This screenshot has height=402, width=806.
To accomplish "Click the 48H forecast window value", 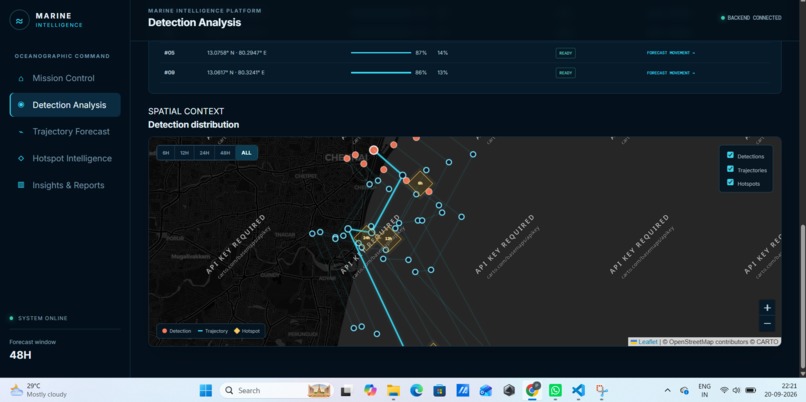I will (21, 355).
